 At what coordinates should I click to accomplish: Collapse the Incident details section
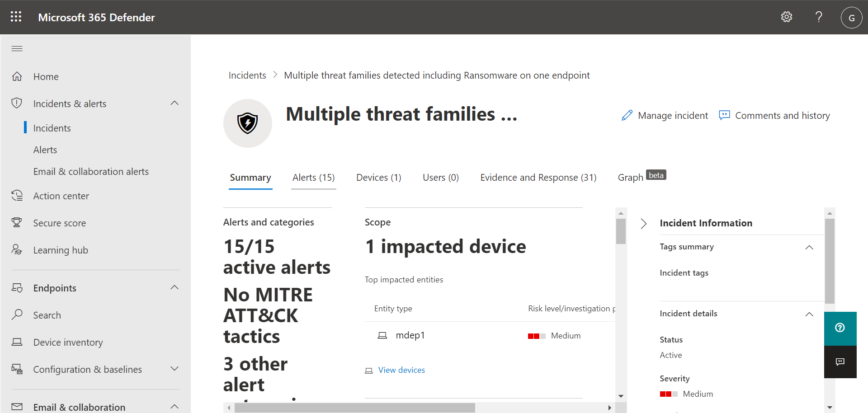[809, 314]
